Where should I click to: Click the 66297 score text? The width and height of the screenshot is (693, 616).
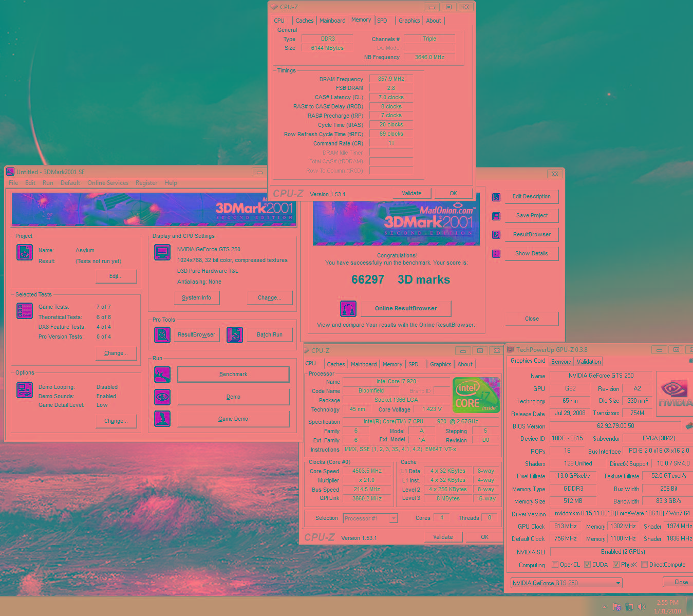(368, 280)
